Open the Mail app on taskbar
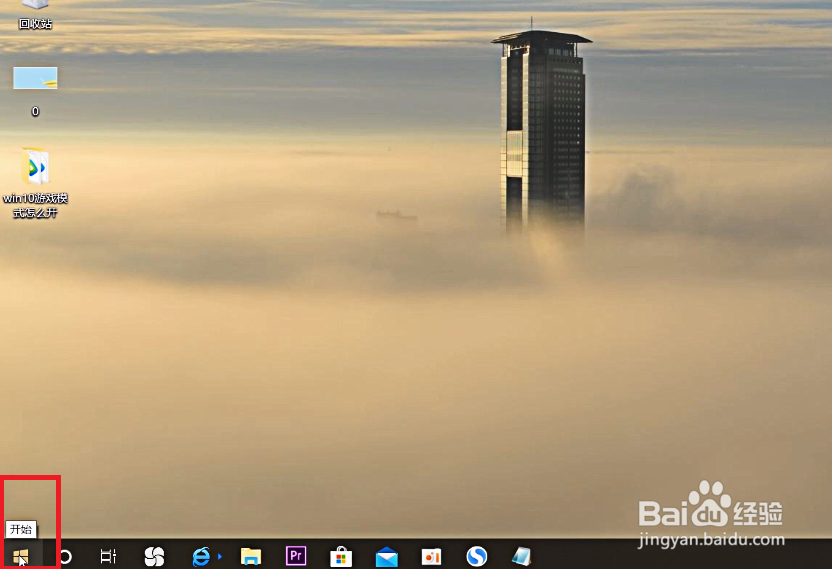This screenshot has width=832, height=569. (x=387, y=557)
